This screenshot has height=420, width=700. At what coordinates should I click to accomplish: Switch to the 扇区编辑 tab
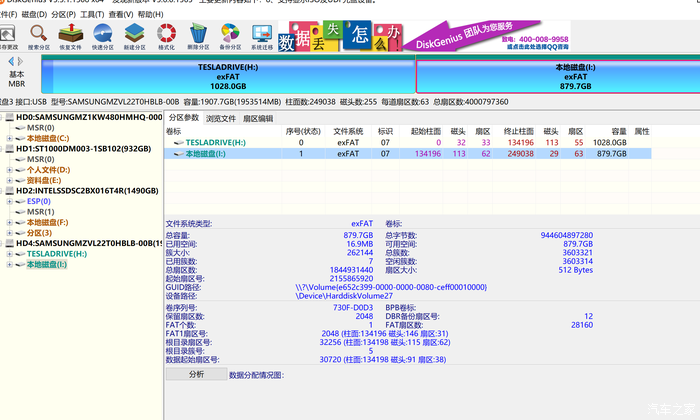pyautogui.click(x=258, y=119)
